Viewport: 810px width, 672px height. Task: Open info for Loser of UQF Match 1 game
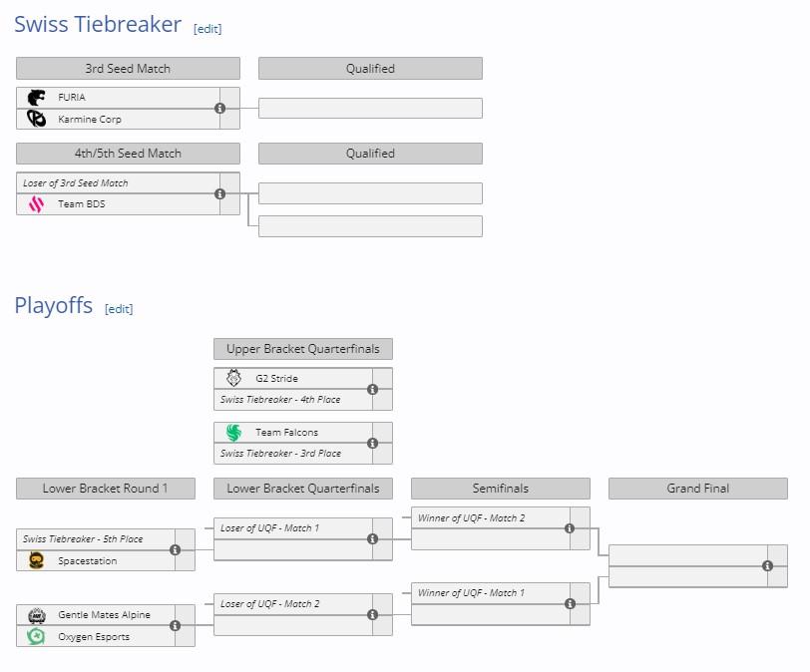coord(372,538)
